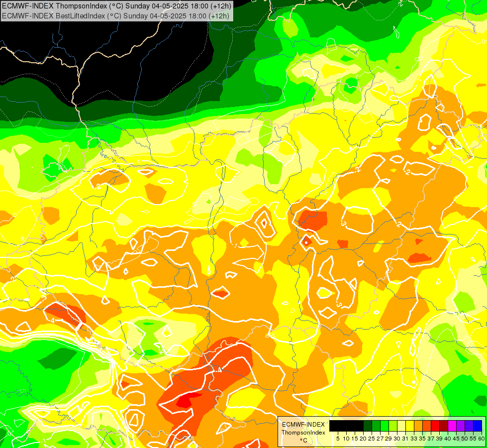Click the legend value label 40
This screenshot has height=448, width=487.
coord(448,439)
